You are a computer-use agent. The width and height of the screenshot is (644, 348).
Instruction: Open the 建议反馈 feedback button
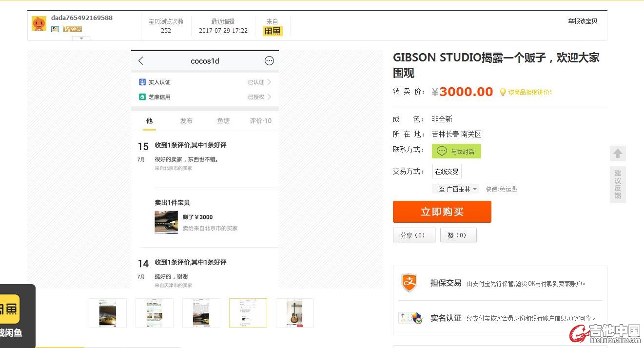click(618, 184)
